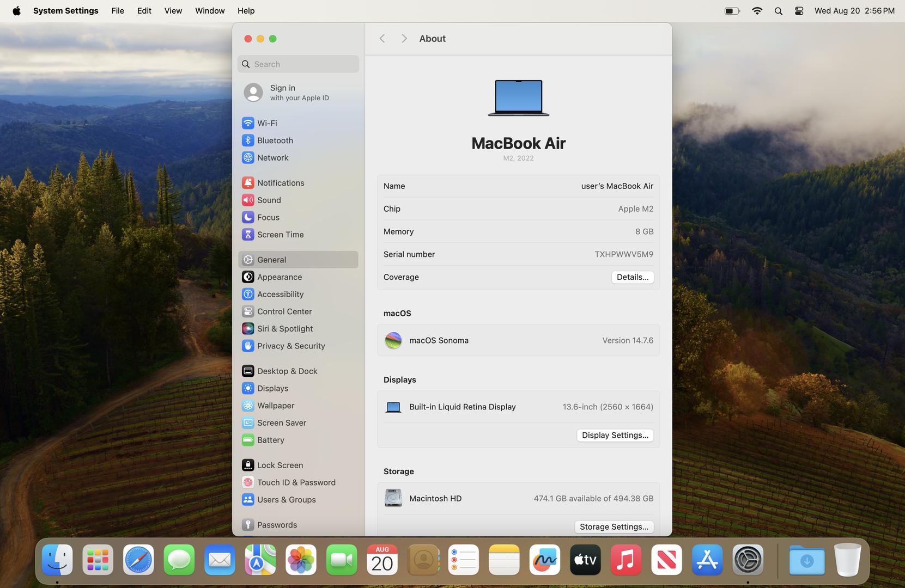This screenshot has height=588, width=905.
Task: Click the Coverage Details button
Action: (x=632, y=277)
